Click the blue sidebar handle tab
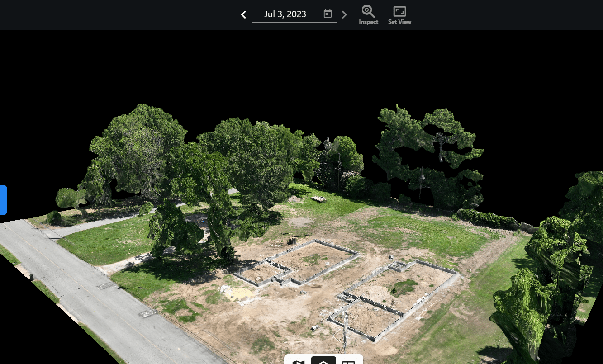Image resolution: width=603 pixels, height=364 pixels. pos(3,200)
